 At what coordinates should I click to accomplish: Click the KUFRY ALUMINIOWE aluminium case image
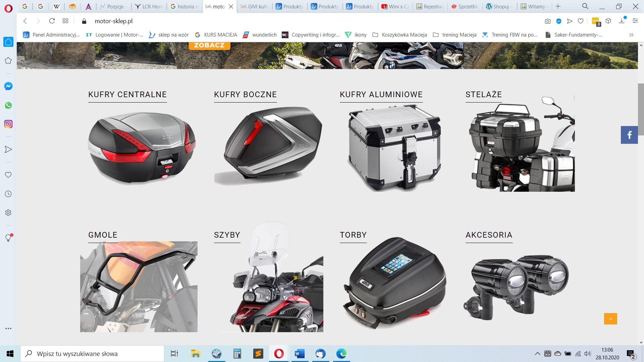pyautogui.click(x=394, y=147)
